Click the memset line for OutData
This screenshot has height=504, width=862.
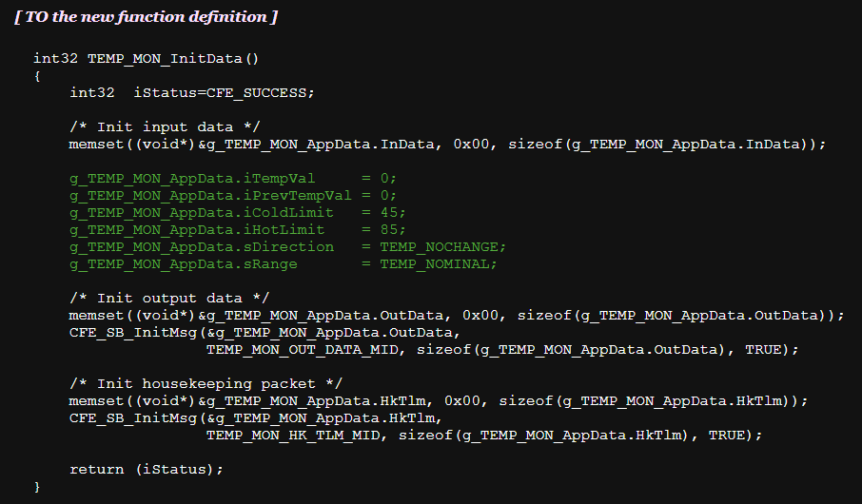pos(457,315)
